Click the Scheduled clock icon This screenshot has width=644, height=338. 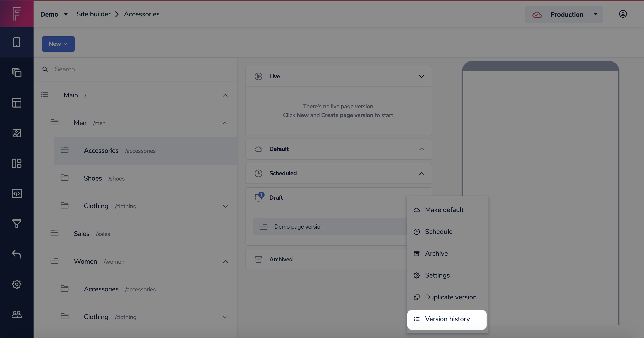pos(258,173)
